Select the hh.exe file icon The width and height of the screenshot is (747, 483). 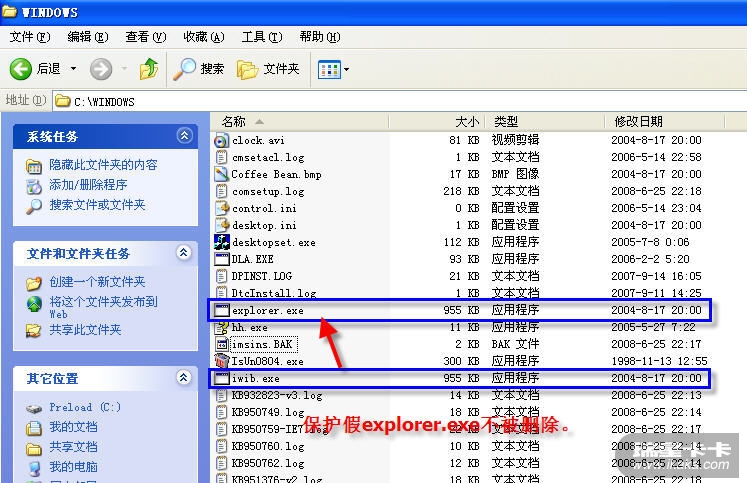[x=222, y=327]
